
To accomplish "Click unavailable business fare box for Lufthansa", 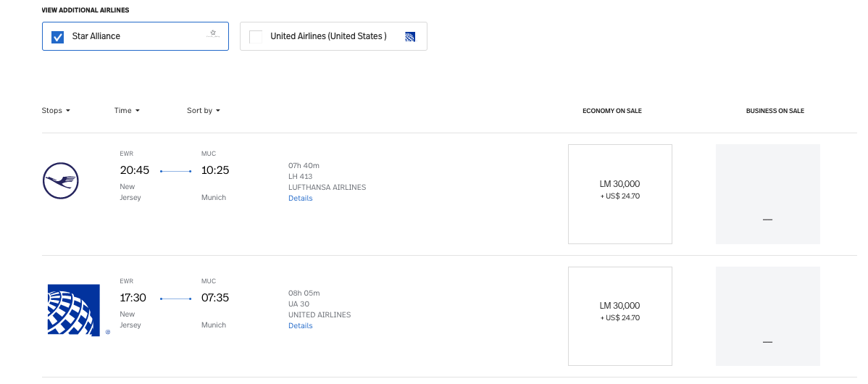I will click(x=767, y=193).
